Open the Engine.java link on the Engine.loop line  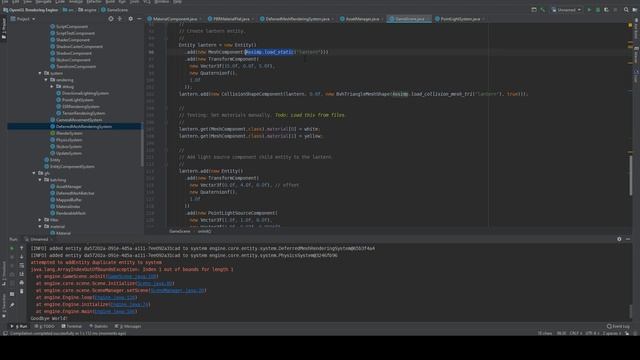(115, 298)
